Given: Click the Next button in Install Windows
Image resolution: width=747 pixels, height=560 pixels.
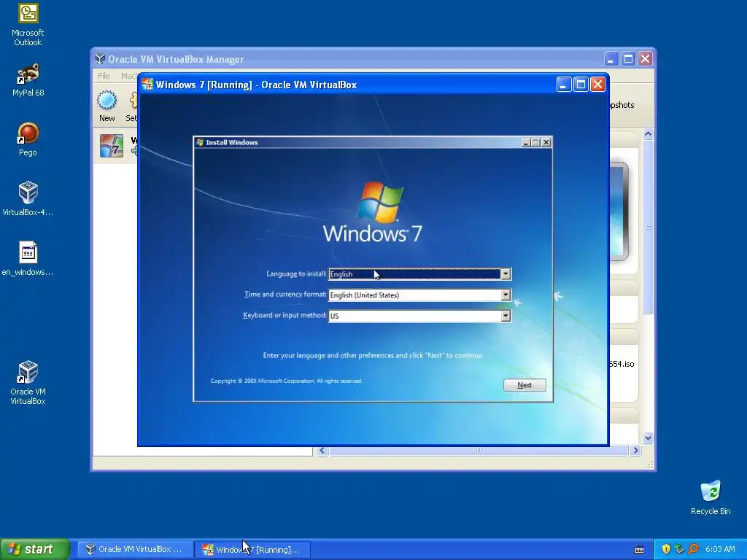Looking at the screenshot, I should pos(525,385).
